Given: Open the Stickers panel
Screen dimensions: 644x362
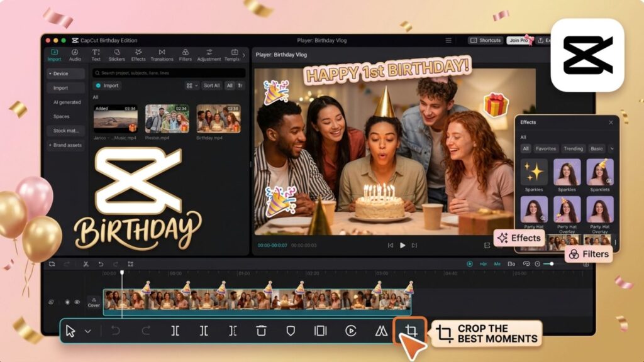Looking at the screenshot, I should tap(116, 55).
